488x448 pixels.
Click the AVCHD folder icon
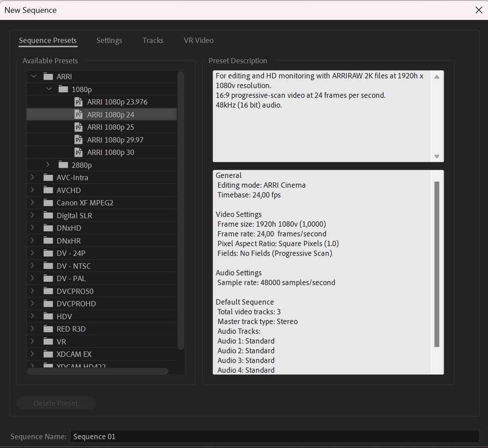[48, 190]
